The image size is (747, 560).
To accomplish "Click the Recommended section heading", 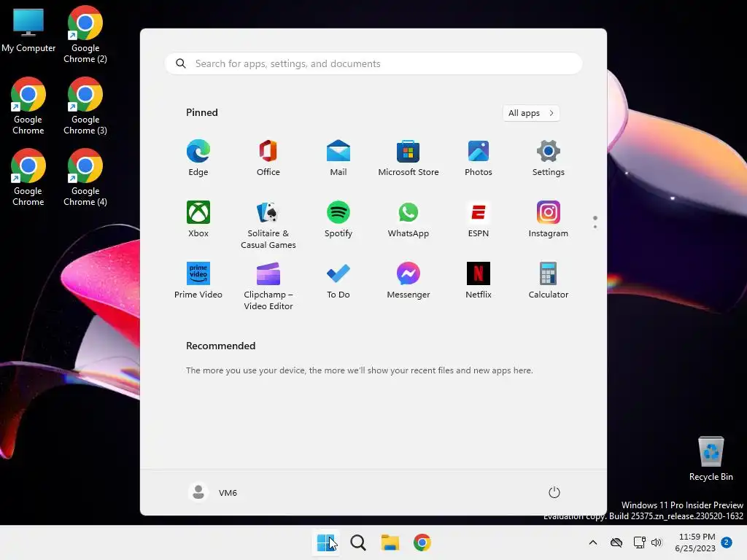I will (220, 346).
